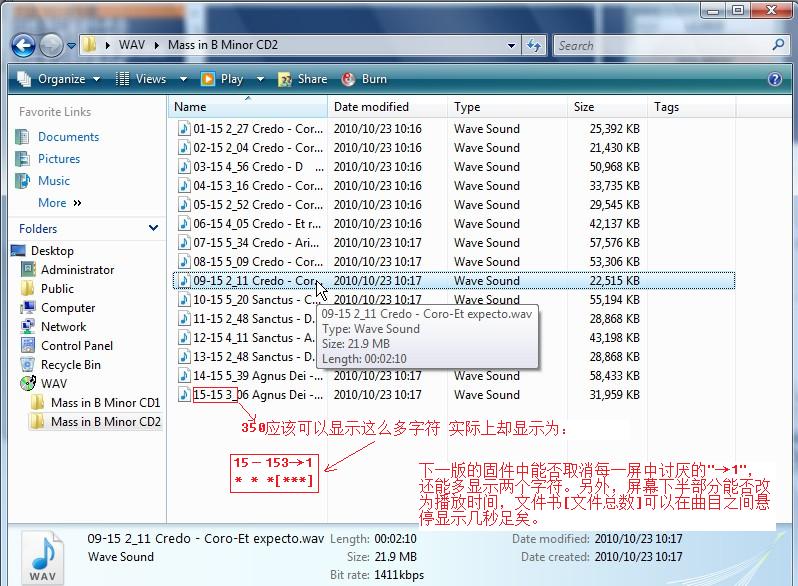The height and width of the screenshot is (586, 798).
Task: Select file name 06-15 4_05 Credo - Et r...
Action: coord(257,224)
